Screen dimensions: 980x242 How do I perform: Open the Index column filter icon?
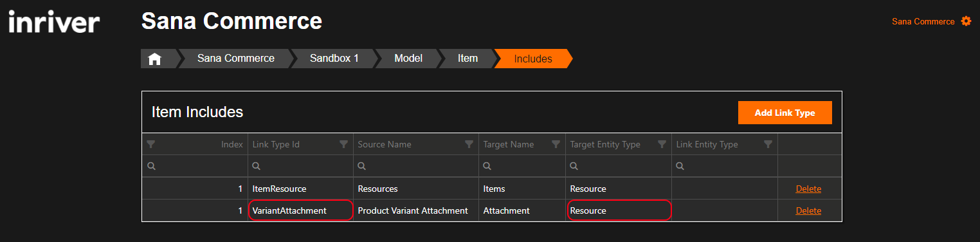[x=151, y=144]
